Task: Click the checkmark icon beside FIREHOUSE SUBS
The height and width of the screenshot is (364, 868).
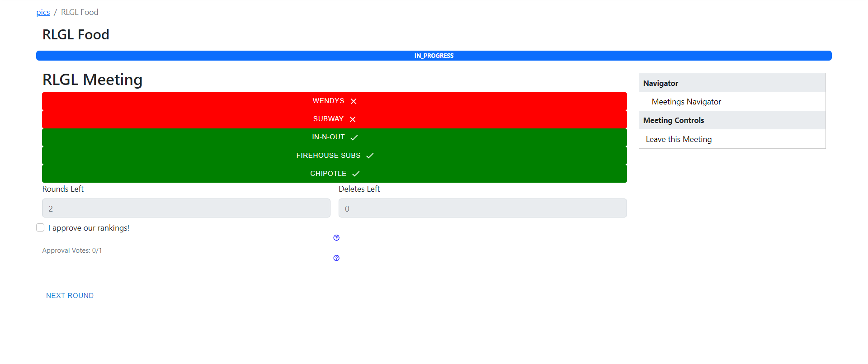Action: pos(370,156)
